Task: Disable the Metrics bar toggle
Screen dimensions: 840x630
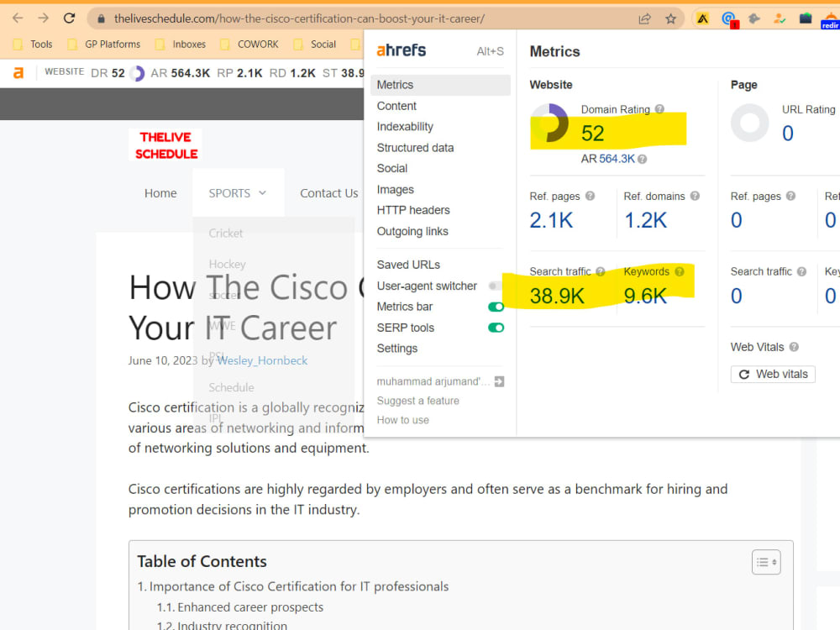Action: point(496,307)
